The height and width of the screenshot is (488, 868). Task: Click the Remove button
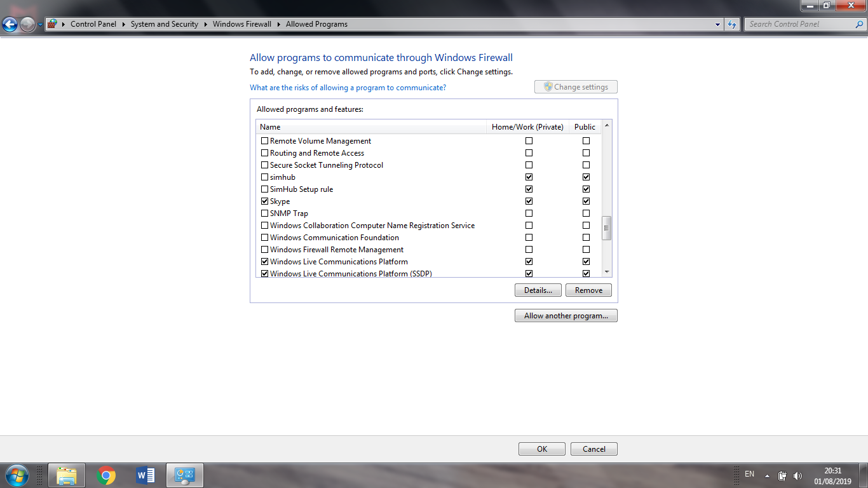588,290
